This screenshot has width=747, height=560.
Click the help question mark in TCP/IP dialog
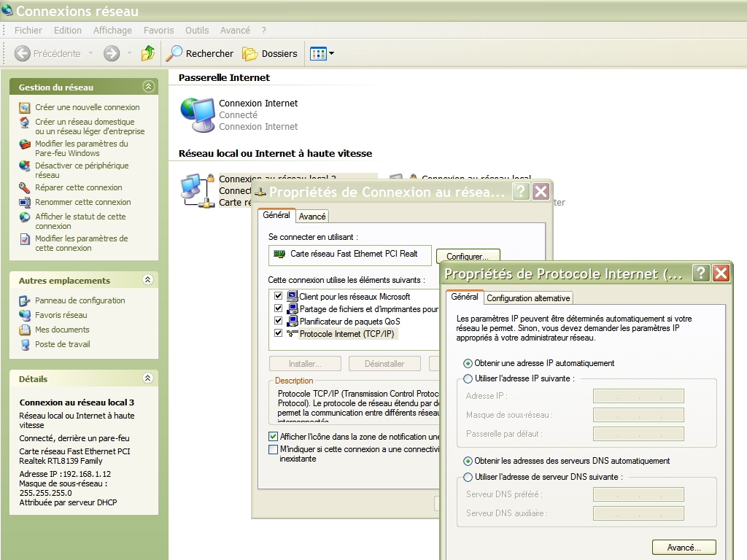coord(700,273)
